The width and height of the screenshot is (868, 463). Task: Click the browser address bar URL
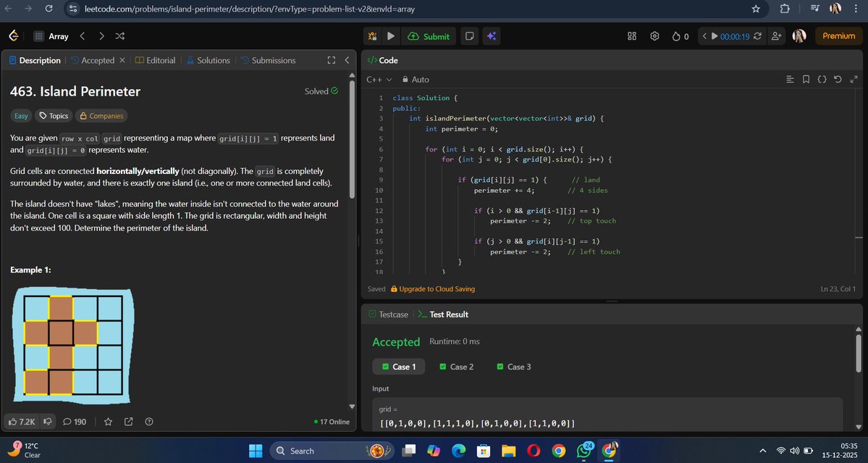pos(250,9)
